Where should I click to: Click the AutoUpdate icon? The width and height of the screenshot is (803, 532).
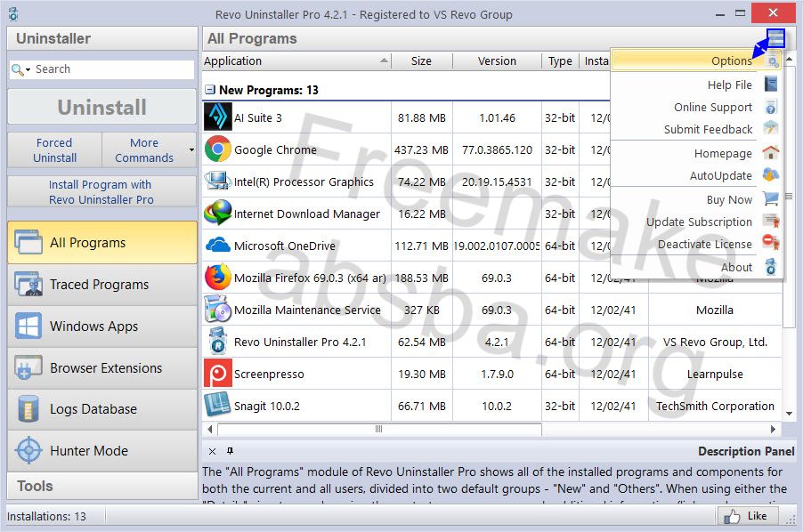[x=771, y=175]
